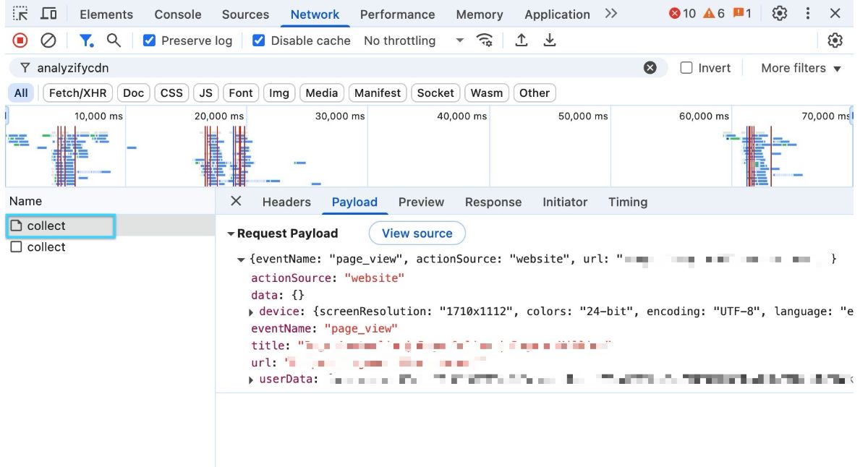Click the View source button
This screenshot has width=868, height=467.
point(417,233)
